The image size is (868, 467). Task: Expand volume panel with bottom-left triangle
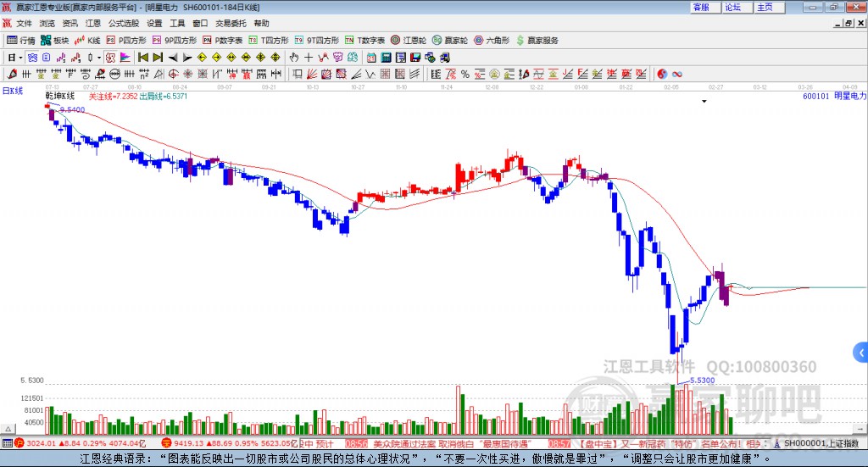pos(8,429)
